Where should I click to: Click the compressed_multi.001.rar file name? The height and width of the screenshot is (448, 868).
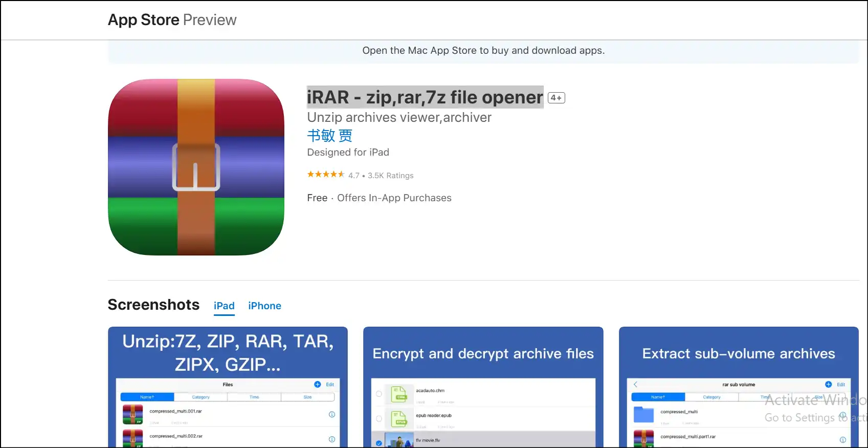coord(175,411)
